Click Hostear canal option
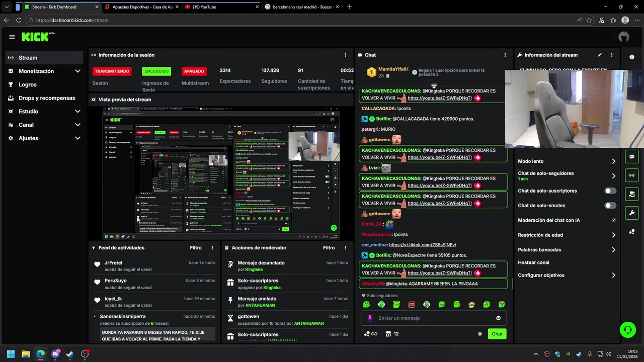Image resolution: width=644 pixels, height=362 pixels. (x=534, y=262)
